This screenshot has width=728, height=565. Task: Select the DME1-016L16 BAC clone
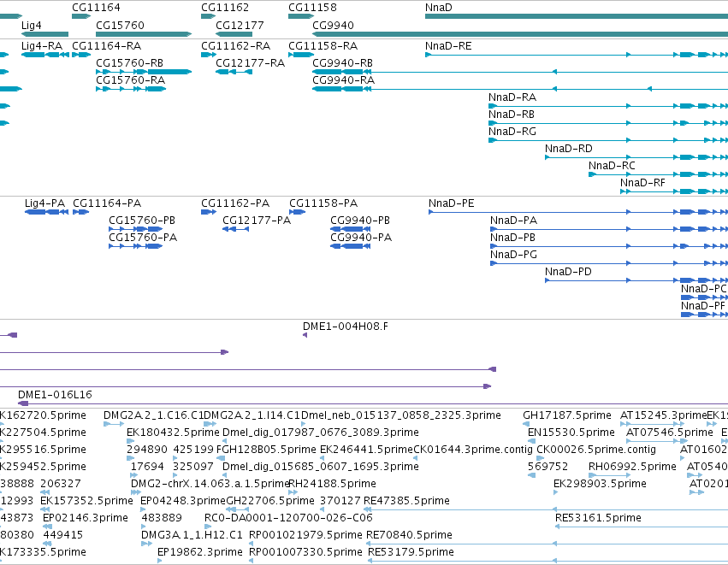click(x=373, y=403)
